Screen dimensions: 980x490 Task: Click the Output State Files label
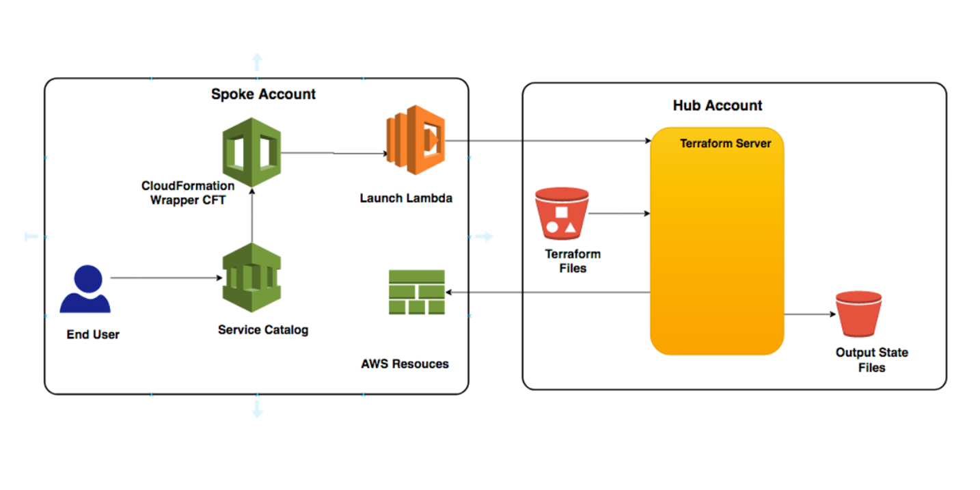(x=872, y=360)
